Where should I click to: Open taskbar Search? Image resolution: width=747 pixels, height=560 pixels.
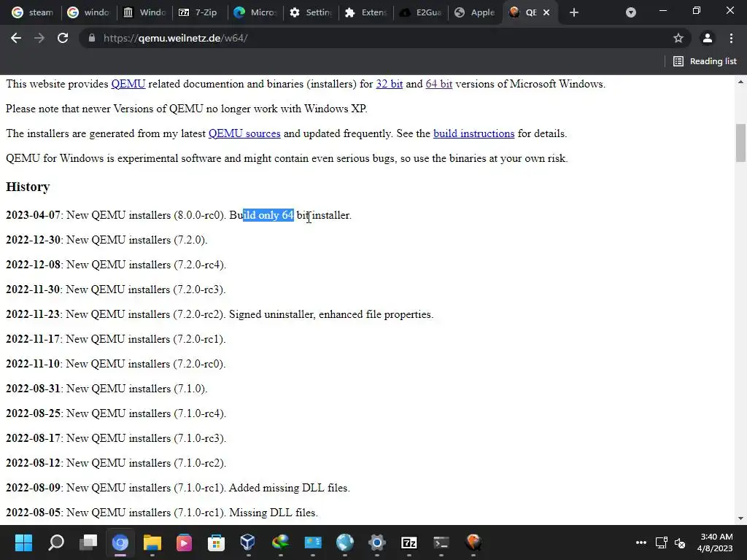56,542
